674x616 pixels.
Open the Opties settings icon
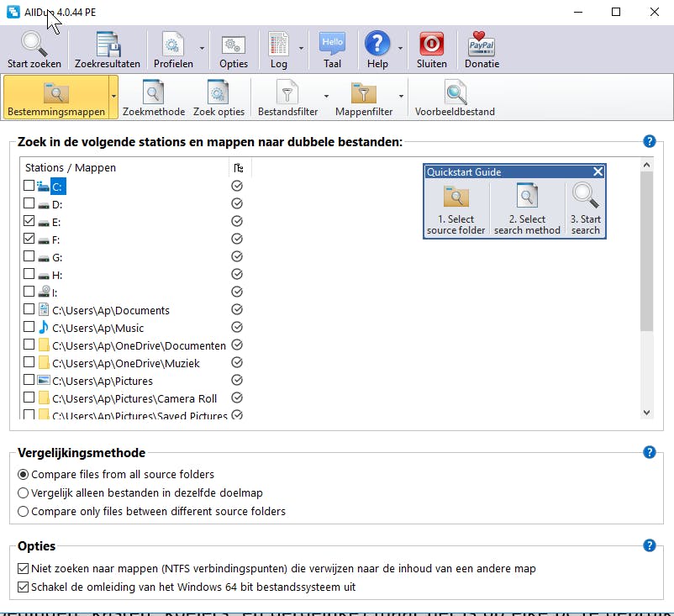(233, 45)
